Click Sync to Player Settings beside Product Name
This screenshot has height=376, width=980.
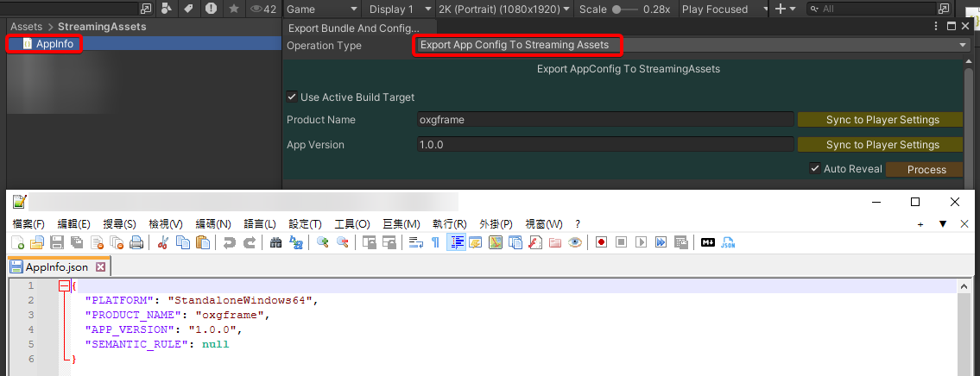[x=882, y=120]
